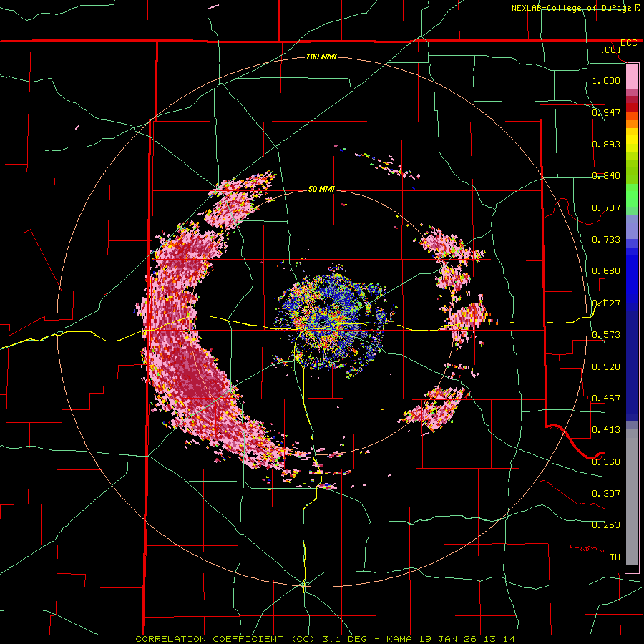Click the 0.307 scale value
The width and height of the screenshot is (644, 644).
click(606, 494)
